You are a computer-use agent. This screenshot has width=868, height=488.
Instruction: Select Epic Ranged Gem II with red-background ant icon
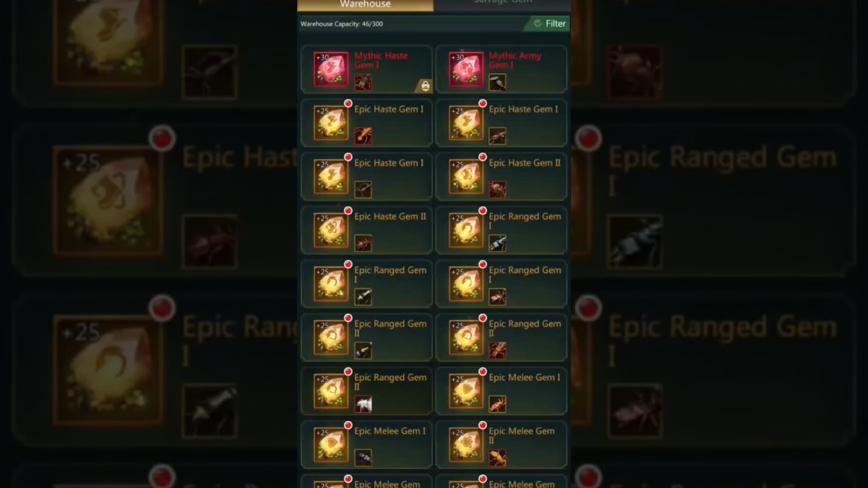click(x=501, y=338)
